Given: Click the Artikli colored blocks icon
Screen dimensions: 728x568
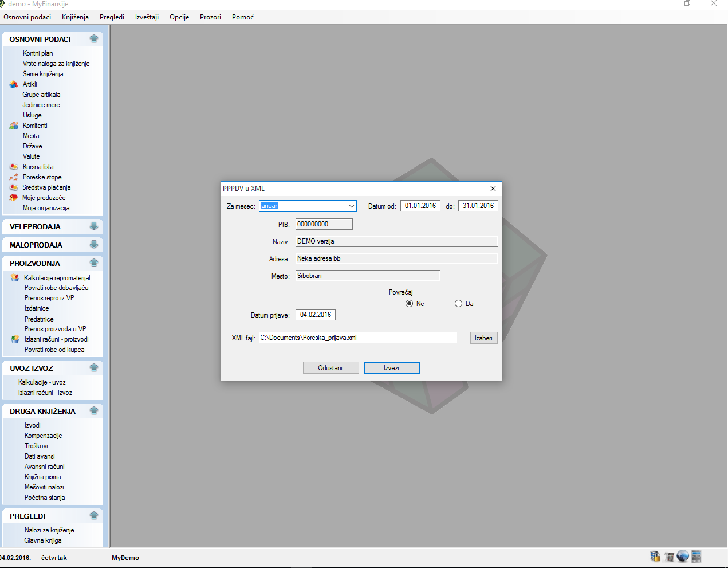Looking at the screenshot, I should pyautogui.click(x=14, y=84).
